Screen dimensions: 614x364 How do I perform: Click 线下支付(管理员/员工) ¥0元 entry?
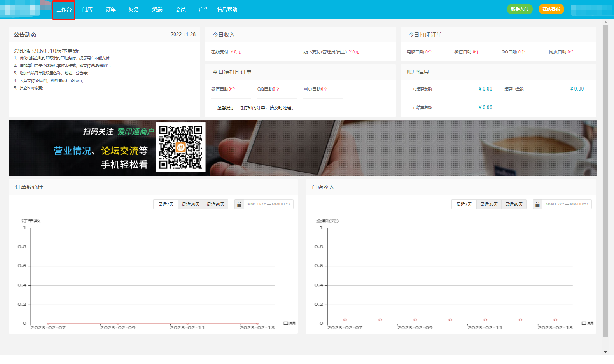point(331,52)
